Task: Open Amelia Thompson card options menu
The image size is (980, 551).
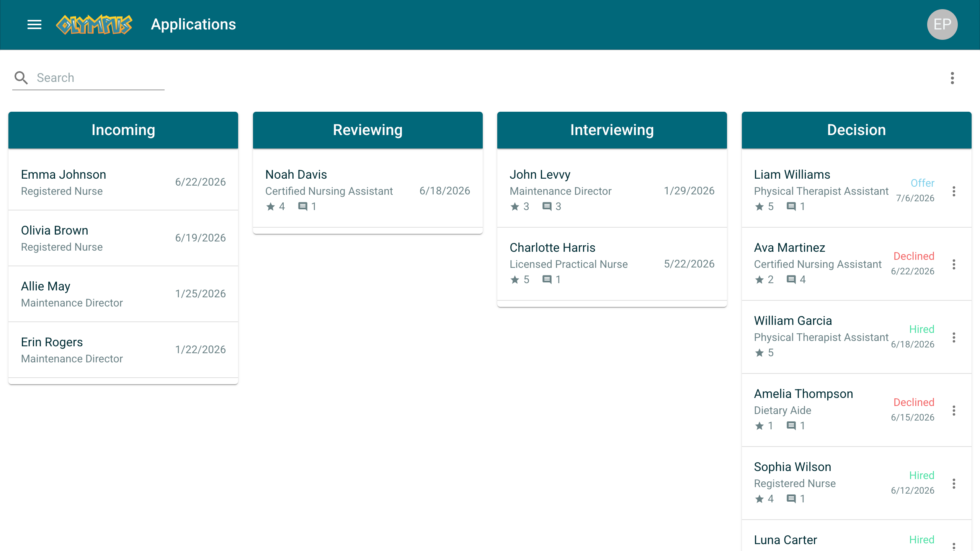Action: (x=954, y=411)
